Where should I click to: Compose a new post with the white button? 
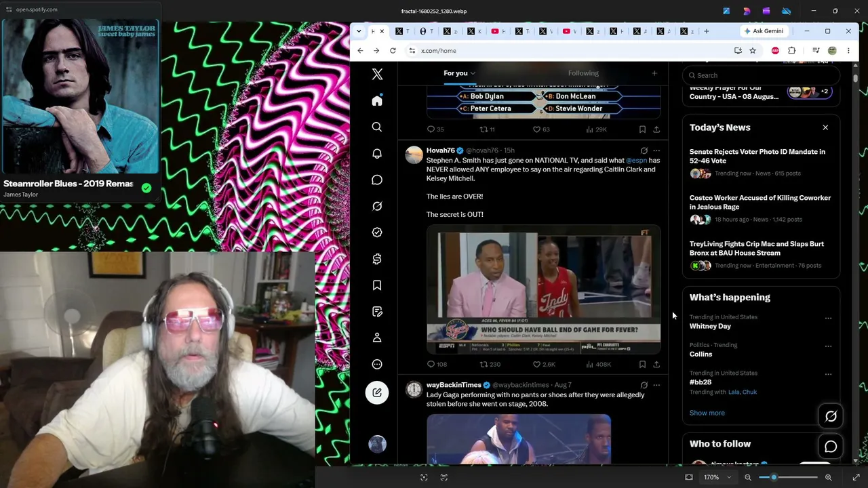pos(377,392)
